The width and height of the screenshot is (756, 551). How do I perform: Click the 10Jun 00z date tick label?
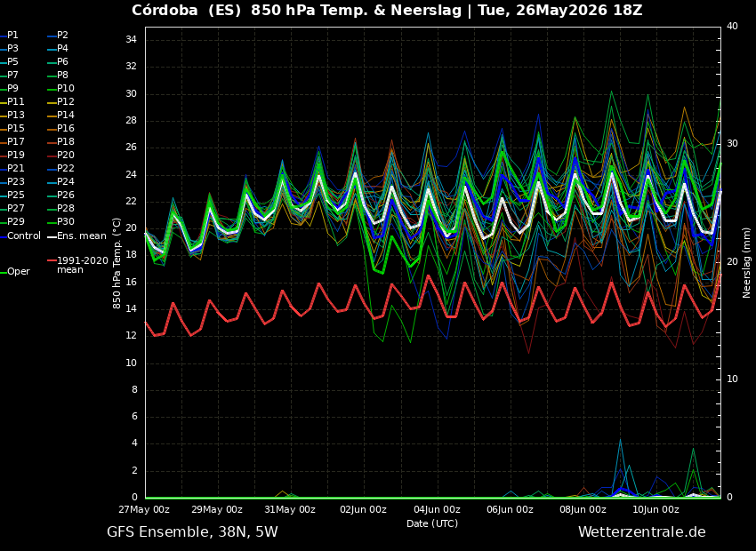[655, 509]
